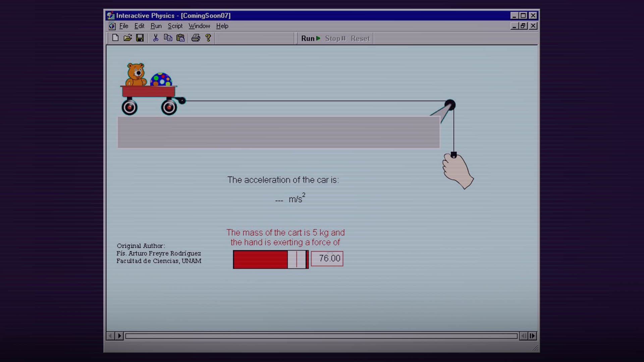Open the Window menu
Image resolution: width=644 pixels, height=362 pixels.
click(199, 26)
